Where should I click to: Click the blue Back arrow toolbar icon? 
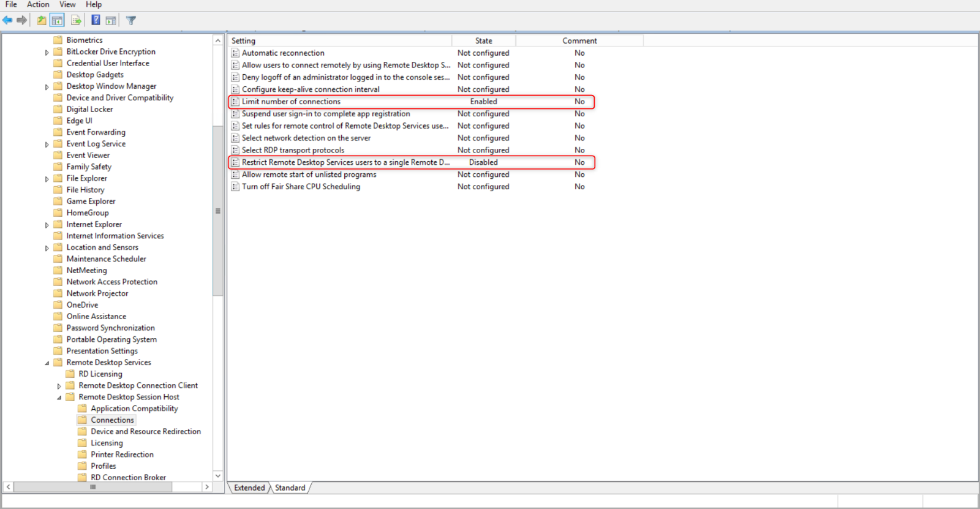click(x=7, y=20)
